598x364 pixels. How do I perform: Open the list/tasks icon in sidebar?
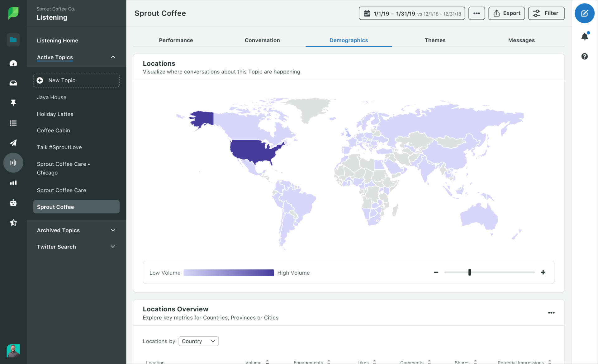pyautogui.click(x=13, y=123)
